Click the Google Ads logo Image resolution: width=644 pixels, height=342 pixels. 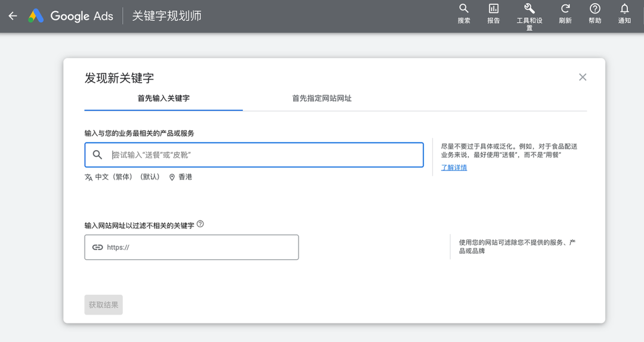(x=70, y=16)
